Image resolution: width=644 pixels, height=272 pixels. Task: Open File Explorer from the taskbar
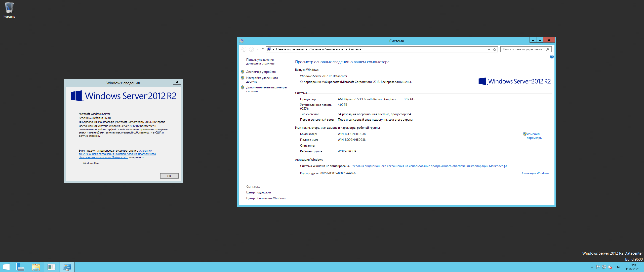click(36, 267)
